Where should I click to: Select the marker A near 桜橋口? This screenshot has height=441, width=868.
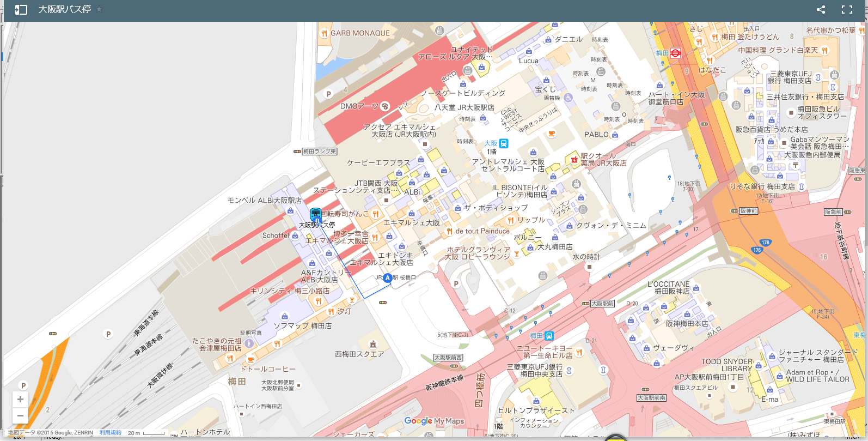[x=388, y=278]
